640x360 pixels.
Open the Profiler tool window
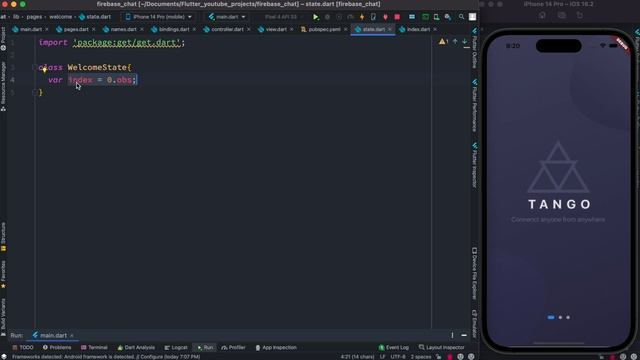click(x=233, y=347)
